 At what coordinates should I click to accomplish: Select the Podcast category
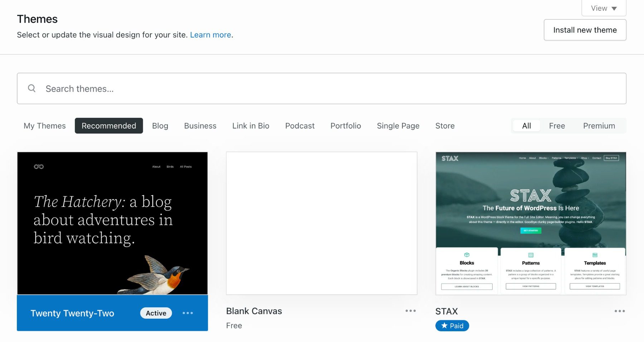[299, 126]
